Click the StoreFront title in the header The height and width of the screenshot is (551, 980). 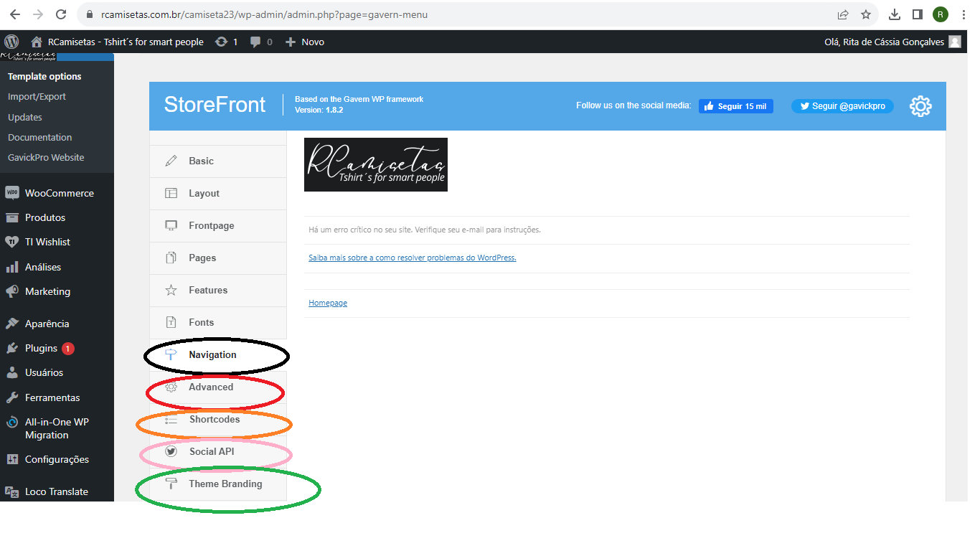click(215, 105)
